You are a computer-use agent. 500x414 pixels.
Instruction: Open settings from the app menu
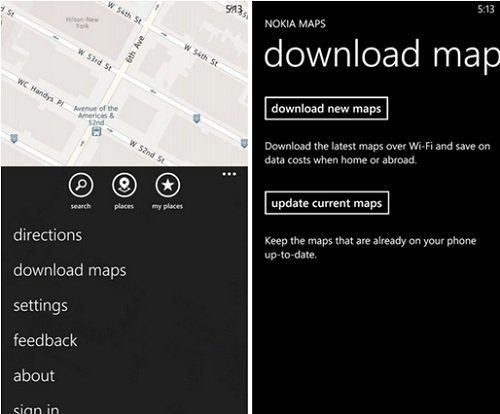coord(40,306)
